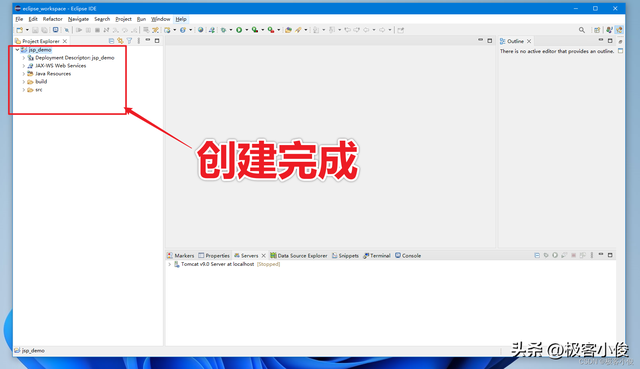The height and width of the screenshot is (369, 640).
Task: Switch to the Terminal tab
Action: (377, 256)
